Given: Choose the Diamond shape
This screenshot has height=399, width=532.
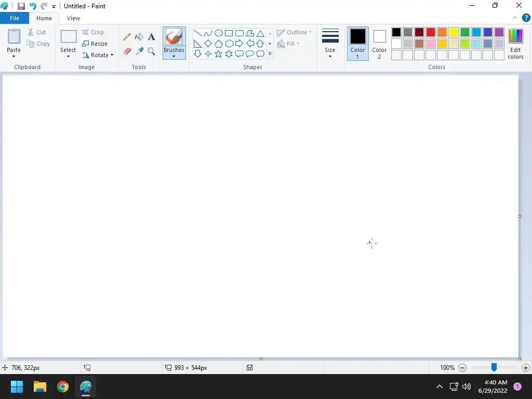Looking at the screenshot, I should 208,44.
